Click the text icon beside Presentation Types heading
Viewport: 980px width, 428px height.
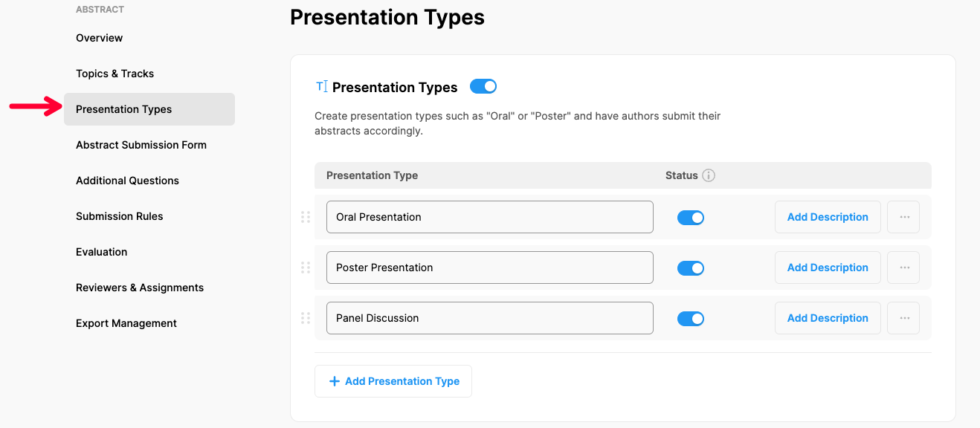click(x=321, y=87)
